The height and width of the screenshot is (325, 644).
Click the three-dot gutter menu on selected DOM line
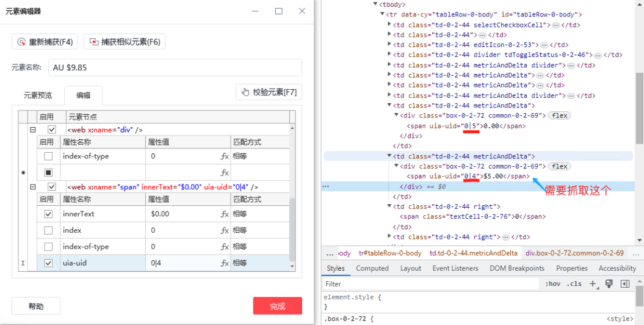pyautogui.click(x=326, y=186)
